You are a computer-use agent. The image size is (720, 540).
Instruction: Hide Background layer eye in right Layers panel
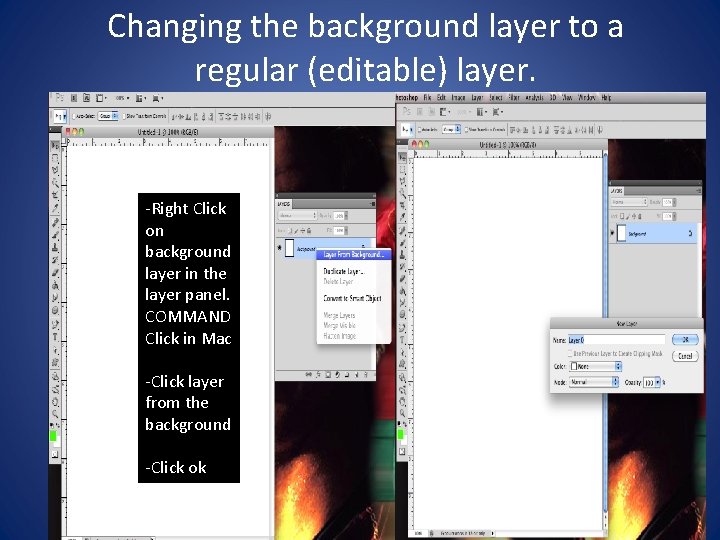(x=612, y=233)
